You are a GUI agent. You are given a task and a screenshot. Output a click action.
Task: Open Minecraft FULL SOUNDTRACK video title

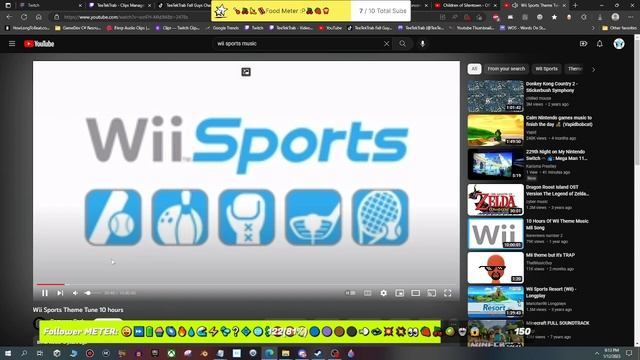(x=558, y=323)
